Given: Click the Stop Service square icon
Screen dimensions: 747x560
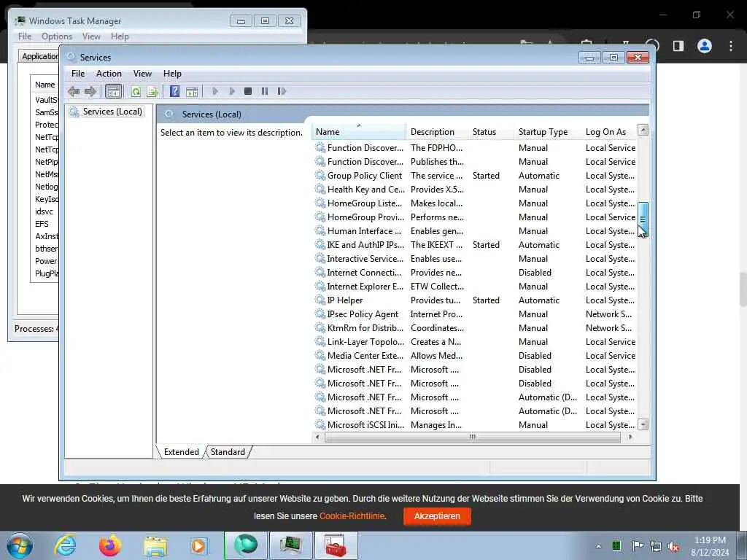Looking at the screenshot, I should pyautogui.click(x=248, y=91).
